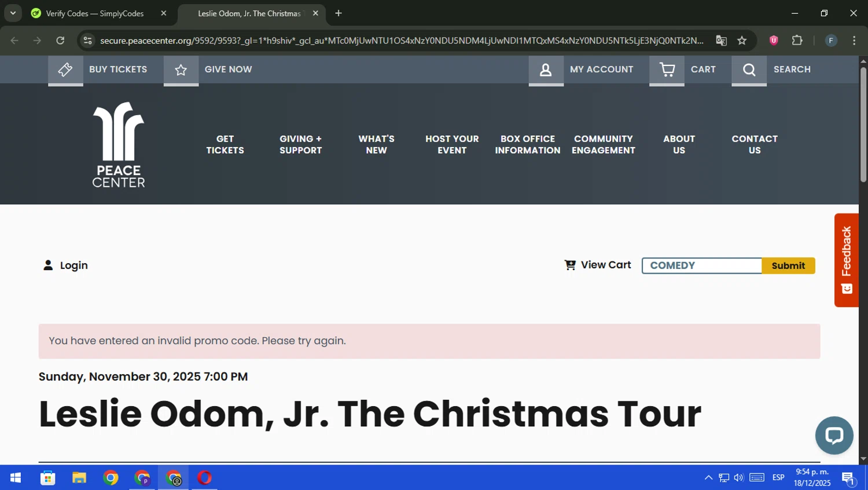Image resolution: width=868 pixels, height=490 pixels.
Task: Close the Leslie Odom, Jr. tab
Action: pyautogui.click(x=315, y=13)
